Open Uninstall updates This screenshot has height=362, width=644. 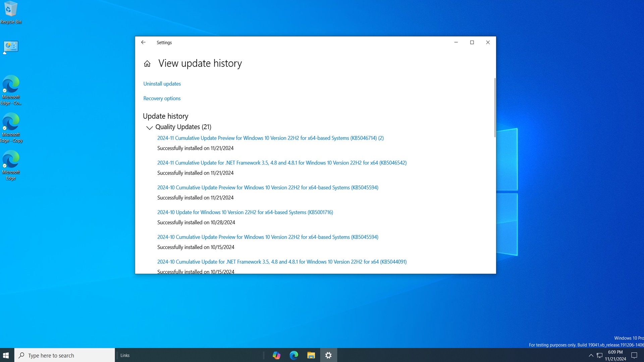coord(162,83)
